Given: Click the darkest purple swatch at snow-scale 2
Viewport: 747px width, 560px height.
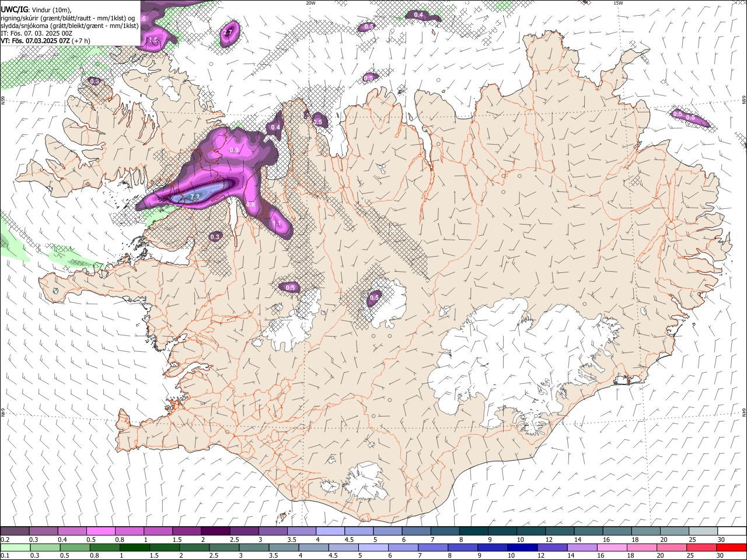Looking at the screenshot, I should tap(215, 531).
